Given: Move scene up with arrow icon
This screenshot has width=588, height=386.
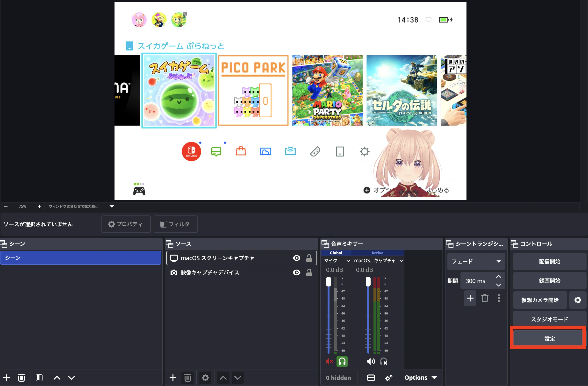Looking at the screenshot, I should pos(57,378).
